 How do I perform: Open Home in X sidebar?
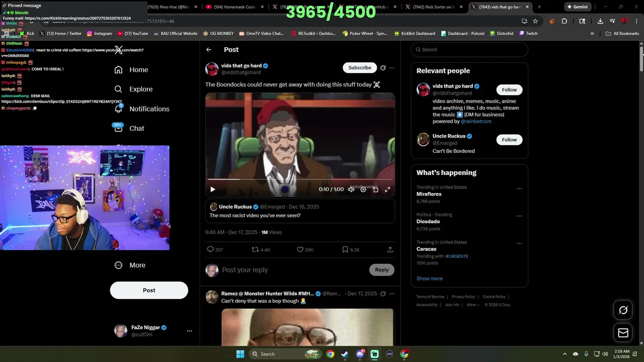131,70
